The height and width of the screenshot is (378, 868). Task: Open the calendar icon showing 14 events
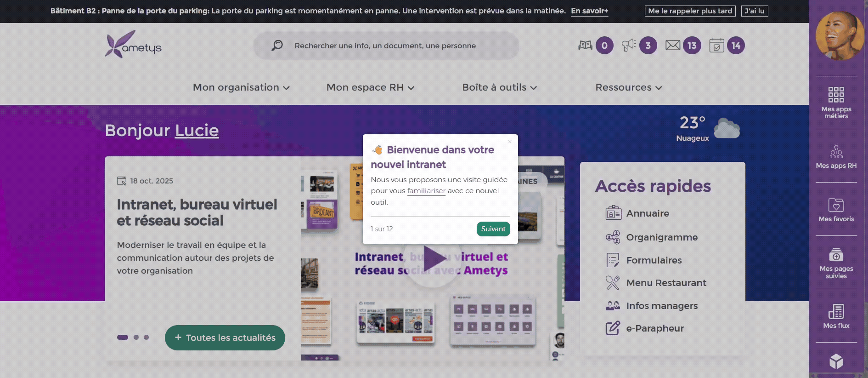click(716, 46)
